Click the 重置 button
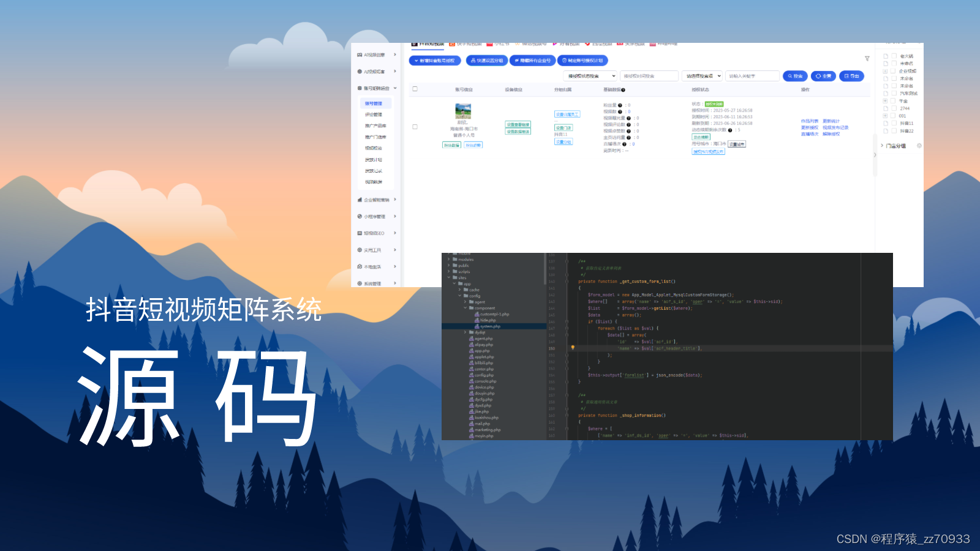The height and width of the screenshot is (551, 980). 824,76
